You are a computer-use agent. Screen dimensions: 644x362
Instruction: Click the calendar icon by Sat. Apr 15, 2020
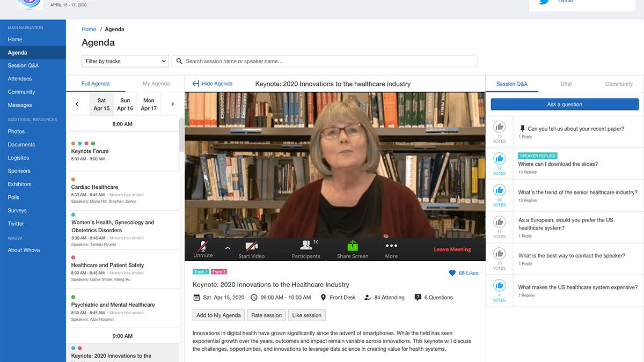pos(196,298)
